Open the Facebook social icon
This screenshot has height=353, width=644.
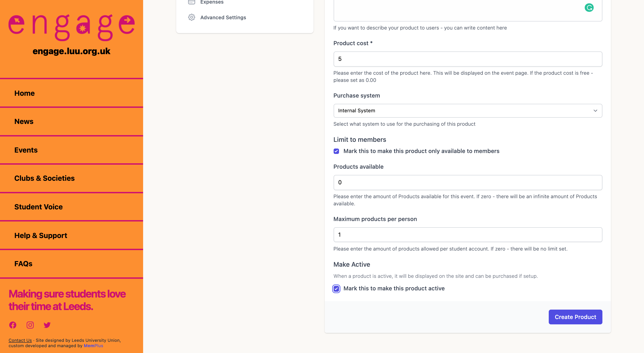click(x=13, y=325)
